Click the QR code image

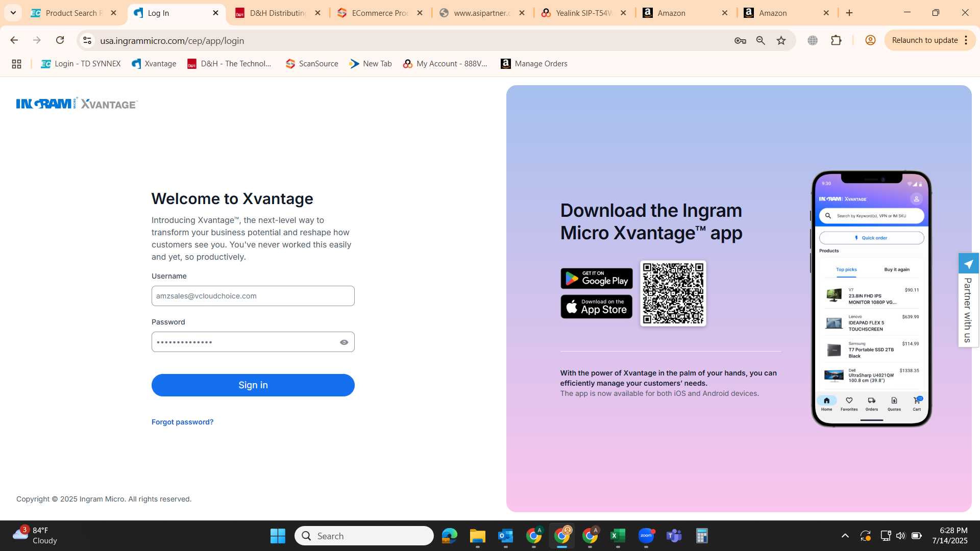click(x=673, y=293)
